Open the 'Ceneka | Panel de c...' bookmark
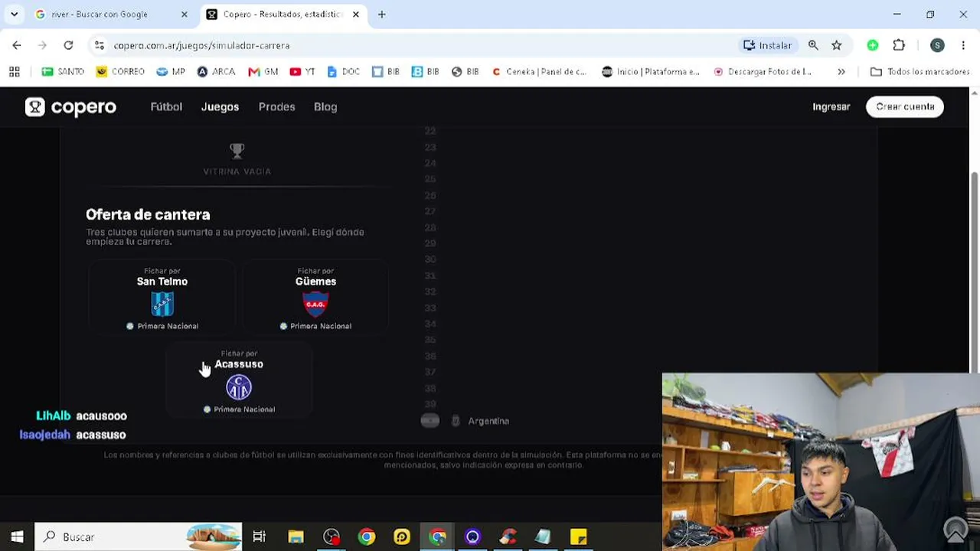Viewport: 980px width, 551px height. click(539, 71)
